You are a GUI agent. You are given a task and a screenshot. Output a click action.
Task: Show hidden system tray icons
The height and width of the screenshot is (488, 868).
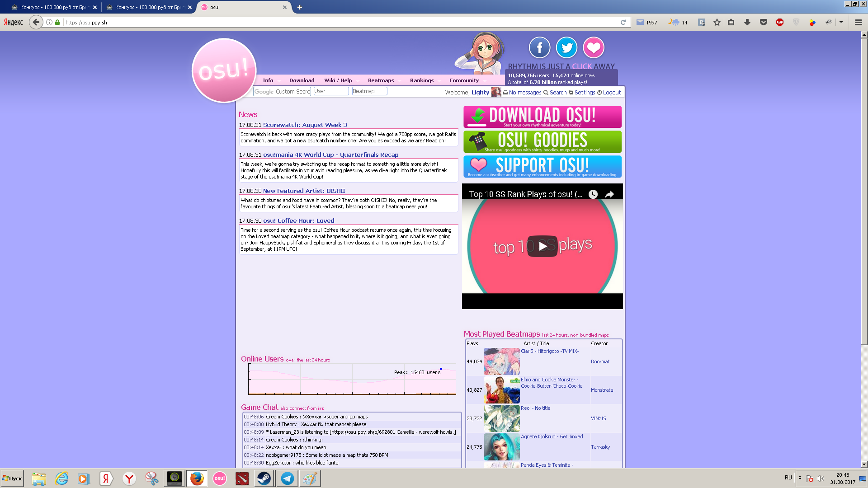coord(800,478)
